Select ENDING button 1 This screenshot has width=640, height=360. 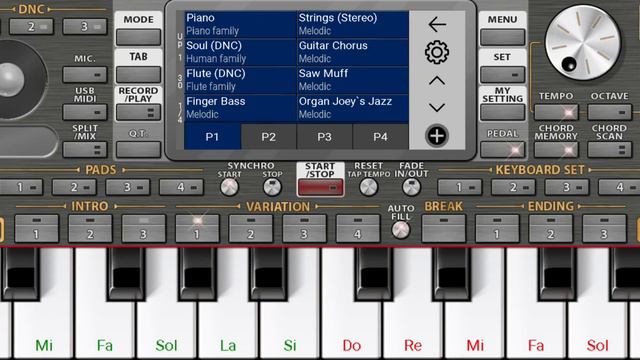click(497, 229)
